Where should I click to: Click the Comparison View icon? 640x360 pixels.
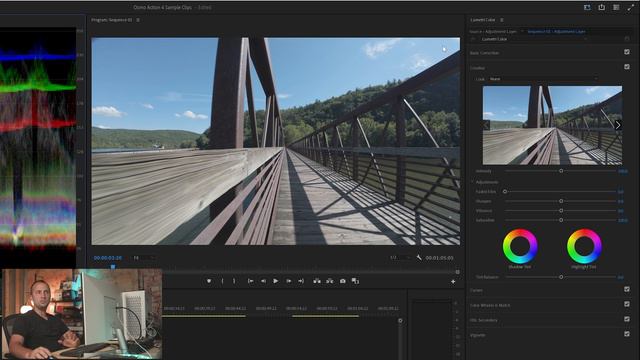[355, 281]
